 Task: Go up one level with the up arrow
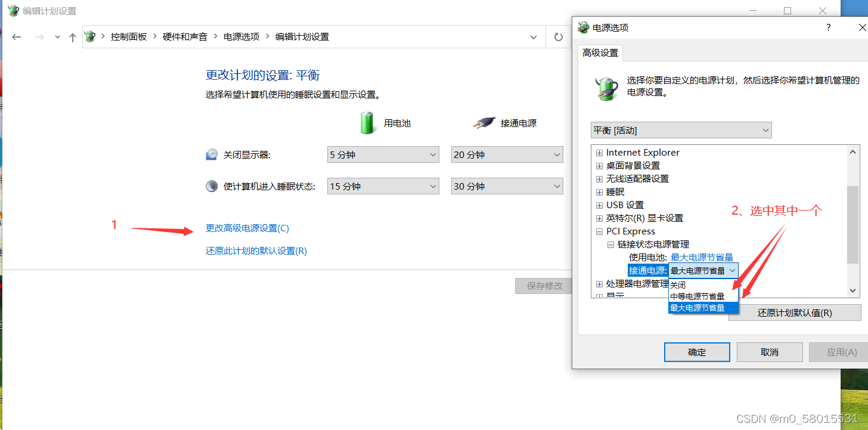73,37
